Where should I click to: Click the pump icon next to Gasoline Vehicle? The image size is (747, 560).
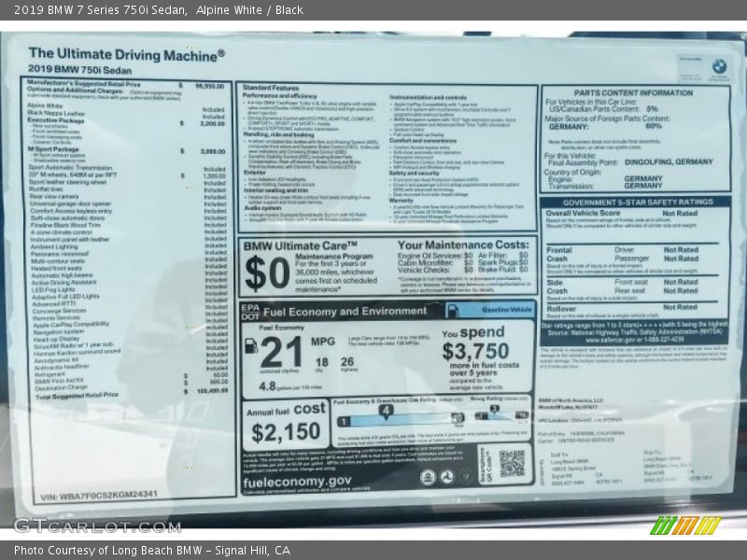[452, 311]
